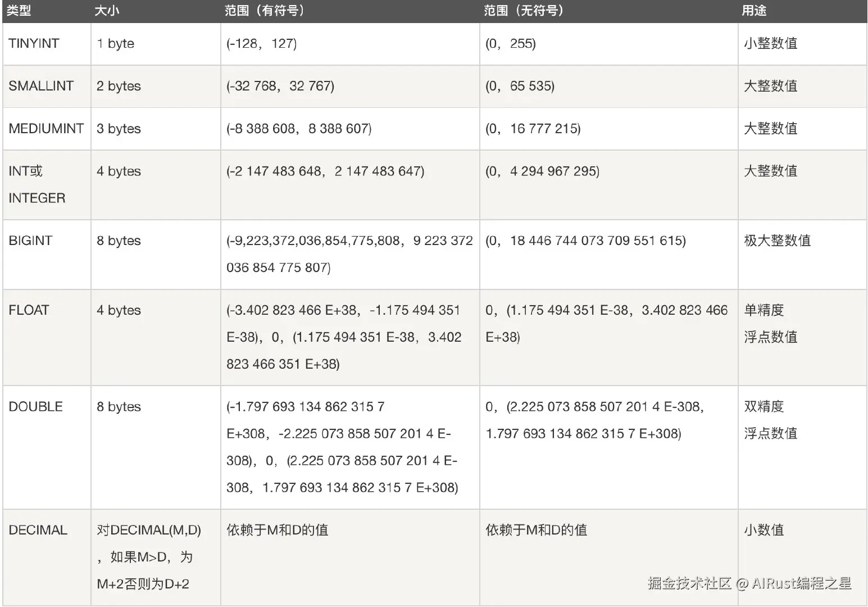868x607 pixels.
Task: Select the MEDIUMINT type cell
Action: click(x=47, y=129)
